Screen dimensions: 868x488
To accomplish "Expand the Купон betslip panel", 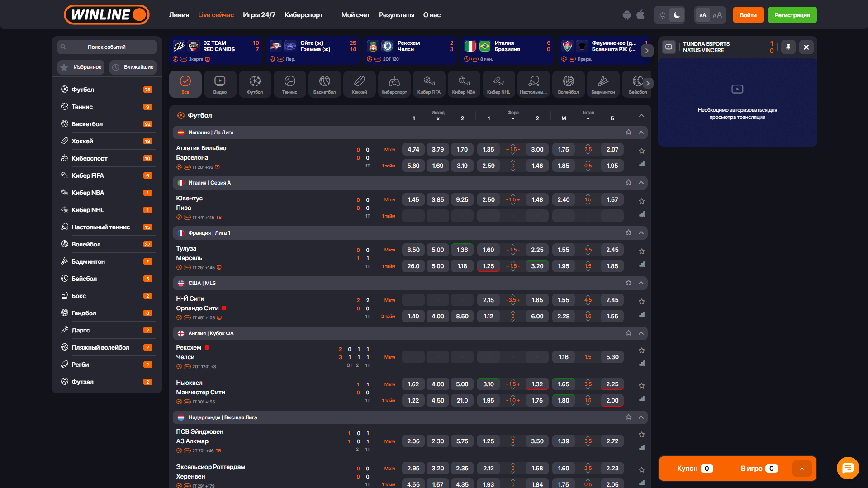I will click(x=802, y=469).
